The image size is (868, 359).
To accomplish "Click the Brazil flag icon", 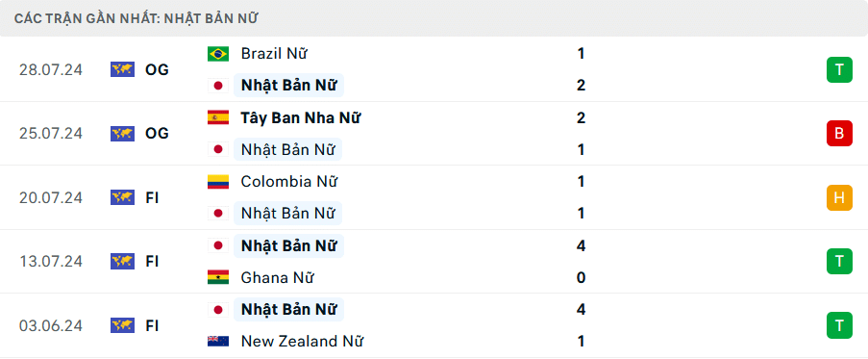I will coord(218,54).
